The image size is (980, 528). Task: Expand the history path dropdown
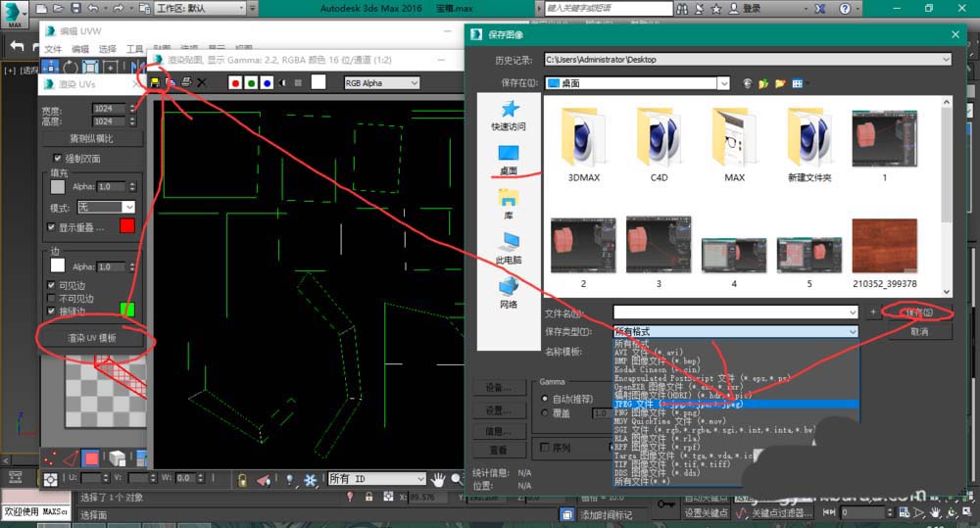tap(945, 60)
